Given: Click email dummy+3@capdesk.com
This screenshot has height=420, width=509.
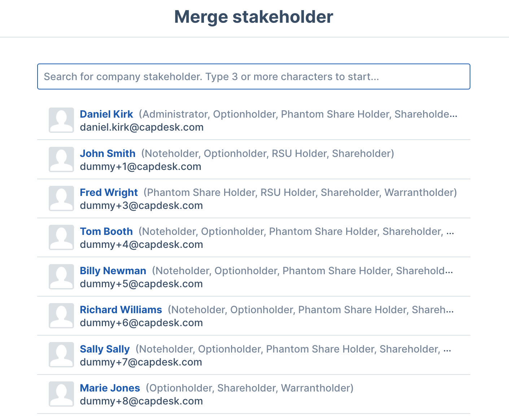Looking at the screenshot, I should coord(141,206).
